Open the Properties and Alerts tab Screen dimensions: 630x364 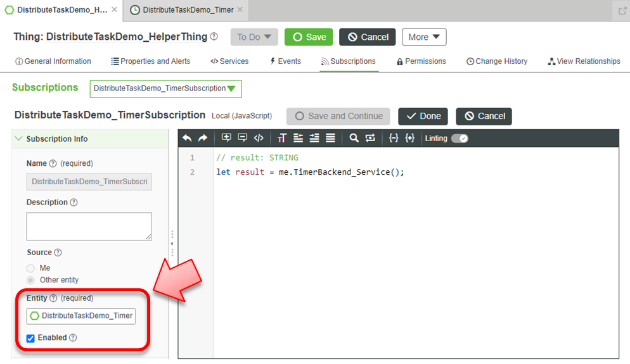click(151, 61)
